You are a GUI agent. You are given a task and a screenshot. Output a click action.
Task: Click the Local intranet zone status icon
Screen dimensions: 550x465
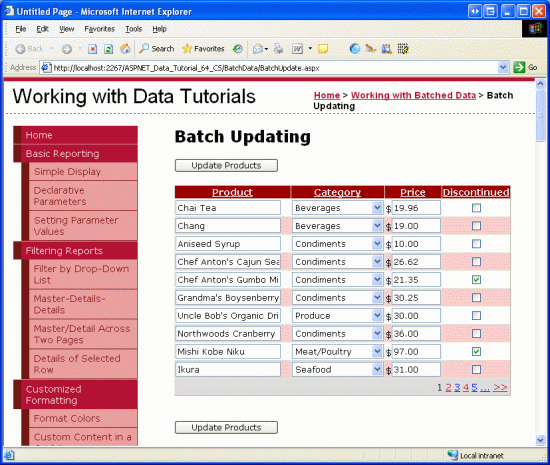pyautogui.click(x=452, y=455)
